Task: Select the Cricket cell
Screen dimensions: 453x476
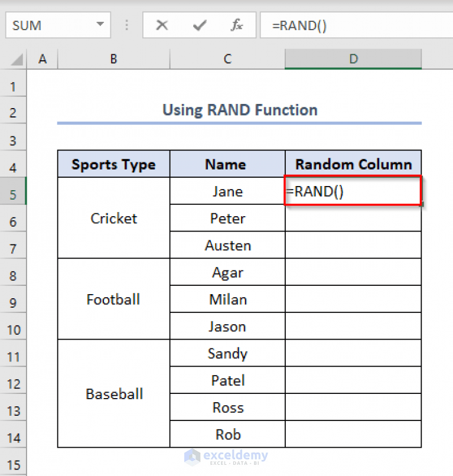Action: pos(113,218)
